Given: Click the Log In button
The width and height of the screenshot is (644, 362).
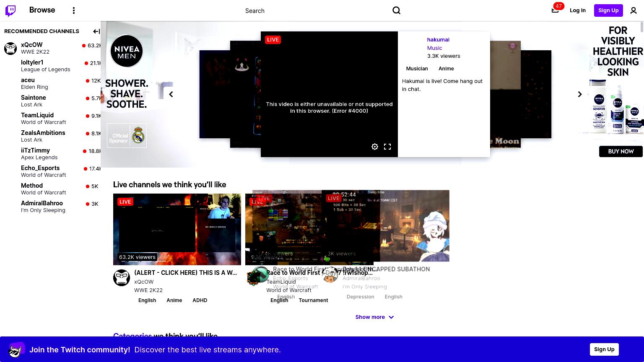Looking at the screenshot, I should pyautogui.click(x=577, y=10).
